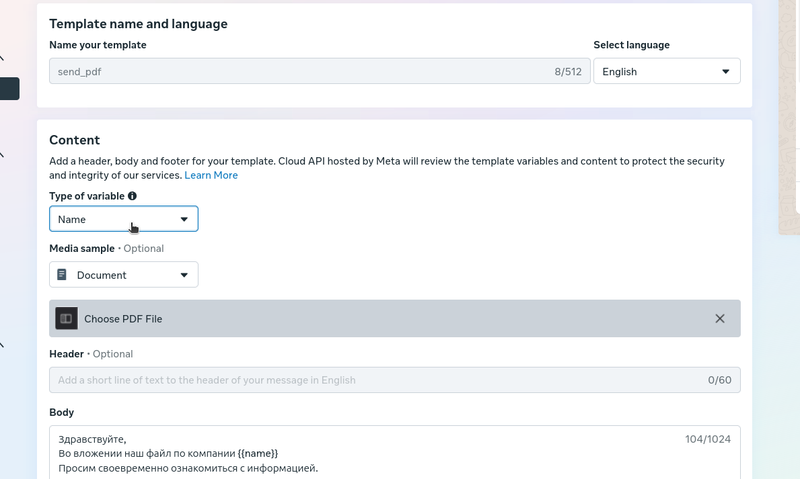Click inside the Body message text area
Image resolution: width=800 pixels, height=479 pixels.
click(400, 453)
